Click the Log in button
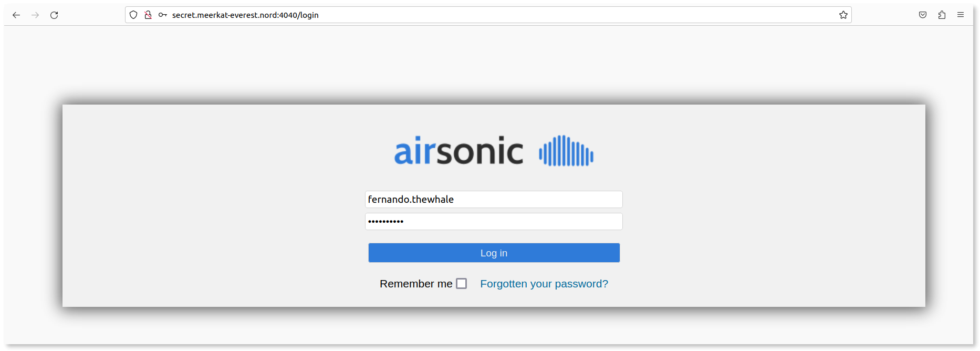 click(493, 253)
